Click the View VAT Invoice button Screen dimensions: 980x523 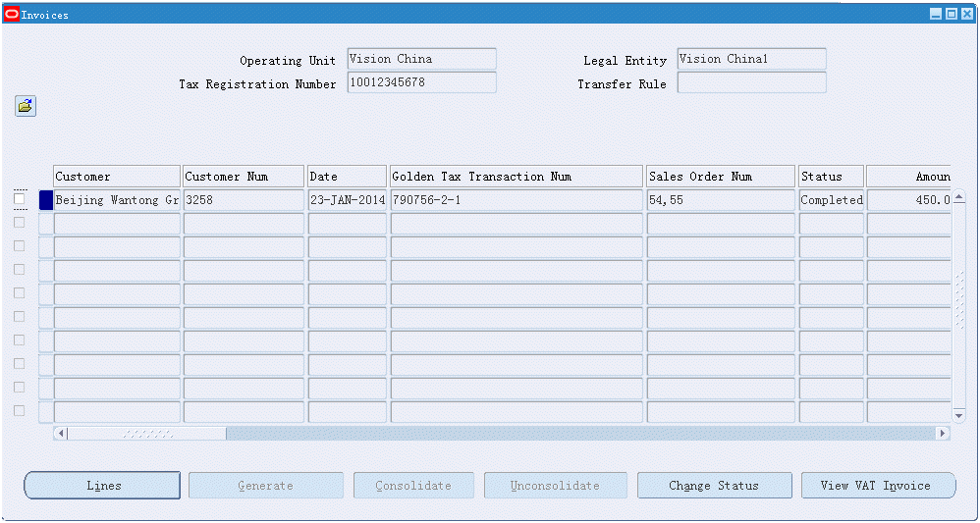click(878, 486)
